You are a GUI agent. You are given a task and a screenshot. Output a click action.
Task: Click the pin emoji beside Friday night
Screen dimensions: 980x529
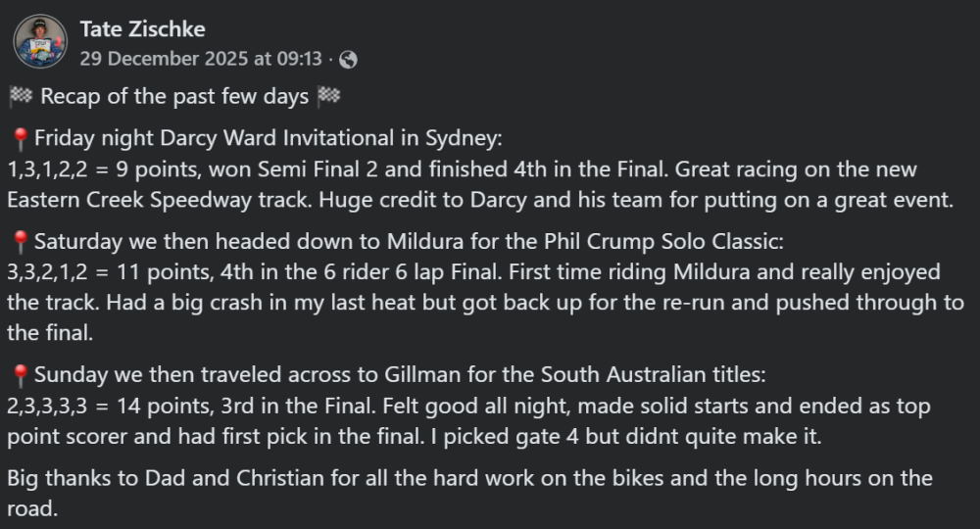21,138
